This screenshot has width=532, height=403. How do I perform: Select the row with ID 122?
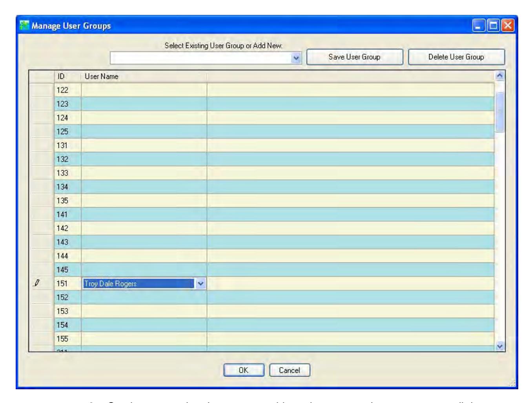(262, 90)
